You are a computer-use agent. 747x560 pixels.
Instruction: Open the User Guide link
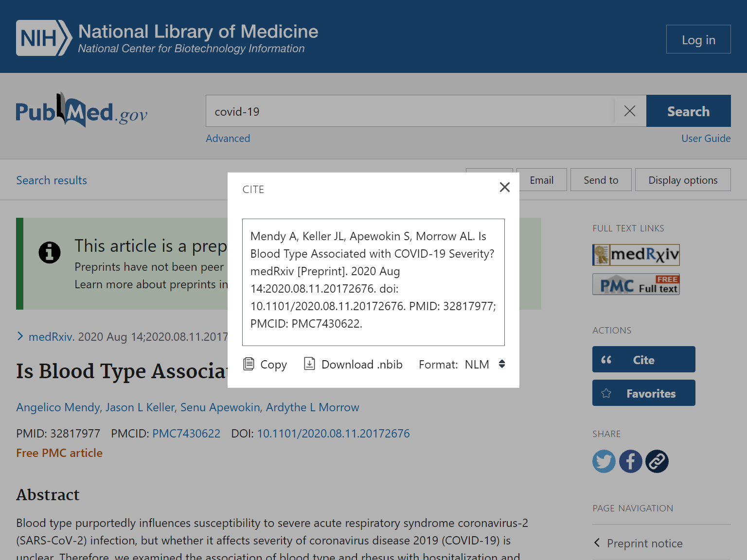[706, 139]
